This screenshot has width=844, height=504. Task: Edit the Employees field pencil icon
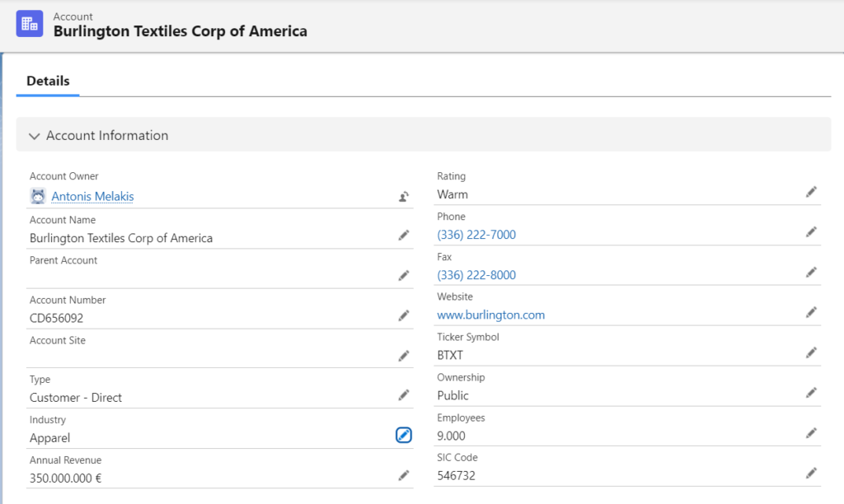[811, 433]
